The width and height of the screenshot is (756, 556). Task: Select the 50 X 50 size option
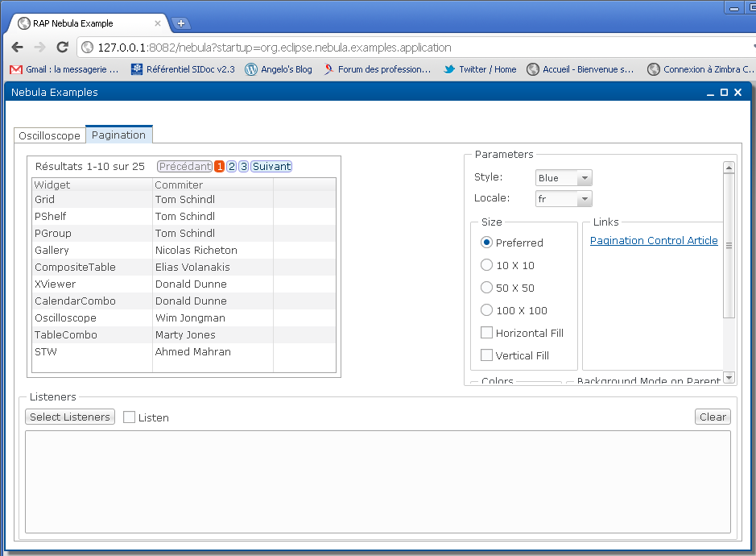click(486, 288)
